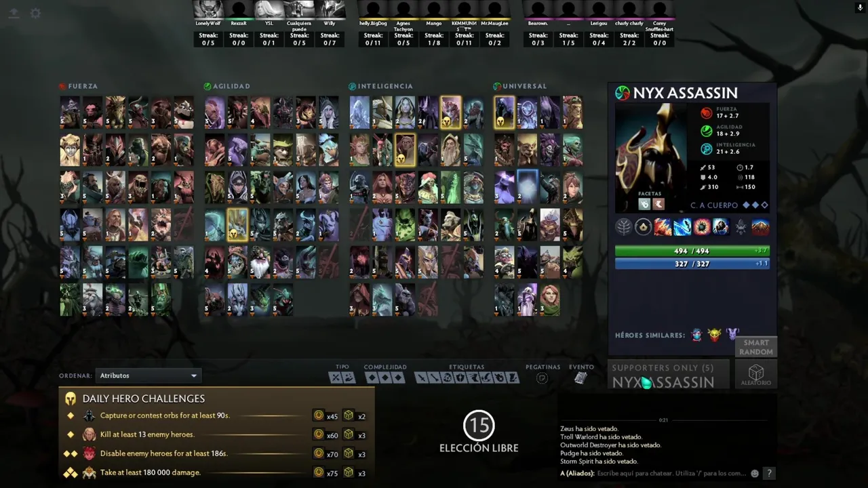The width and height of the screenshot is (868, 488).
Task: View the Vendetta ultimate ability icon
Action: [721, 227]
